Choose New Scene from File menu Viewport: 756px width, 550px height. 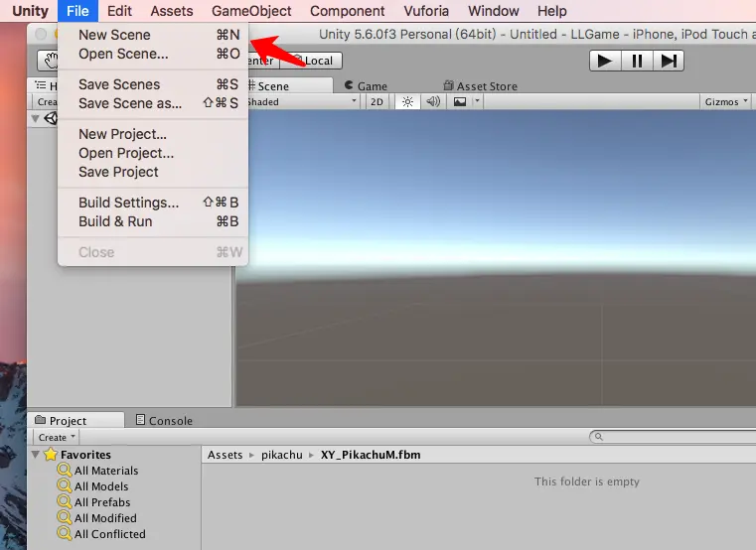pos(153,35)
